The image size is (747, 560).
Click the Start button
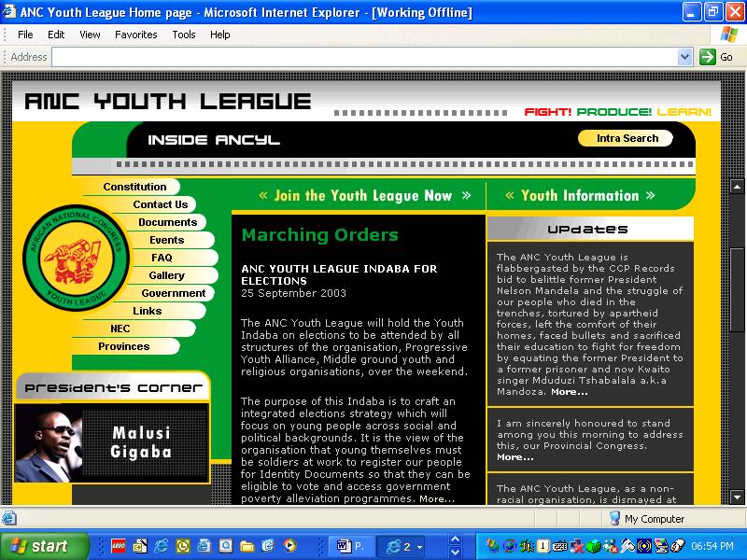(44, 546)
